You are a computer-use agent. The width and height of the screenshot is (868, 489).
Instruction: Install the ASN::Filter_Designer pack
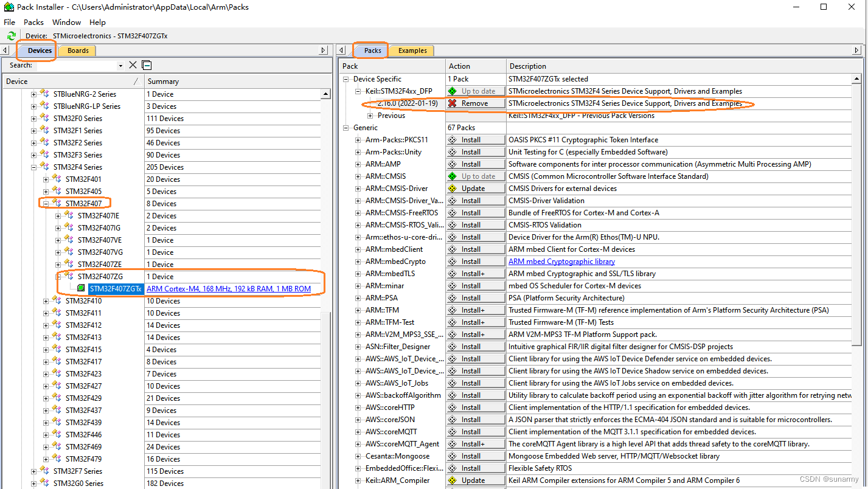click(x=476, y=347)
